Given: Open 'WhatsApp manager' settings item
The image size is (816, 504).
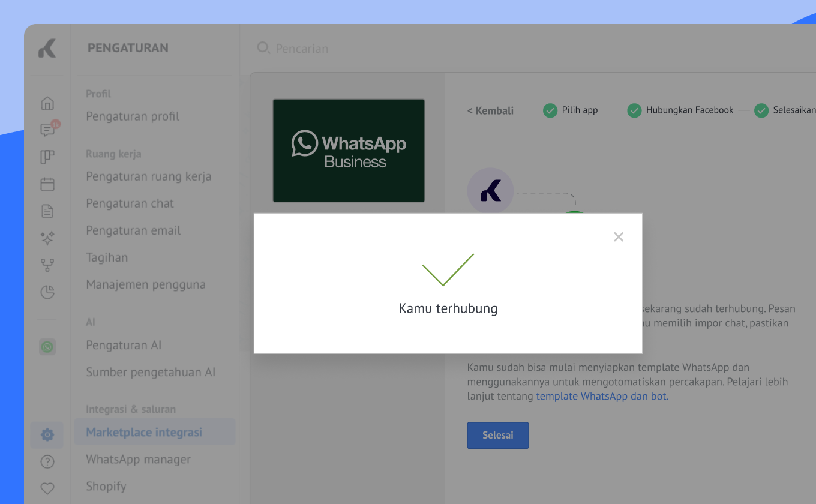Looking at the screenshot, I should tap(138, 460).
